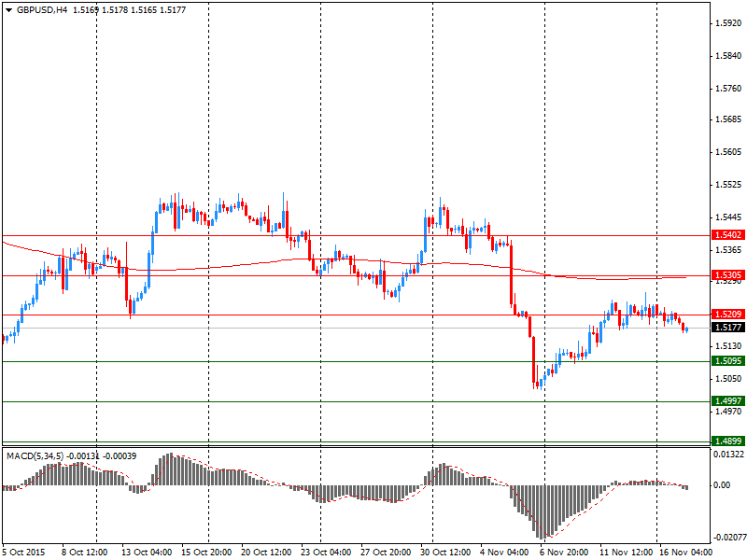Click the 30 Oct 12:00 time label
Viewport: 747px width, 560px height.
(446, 553)
